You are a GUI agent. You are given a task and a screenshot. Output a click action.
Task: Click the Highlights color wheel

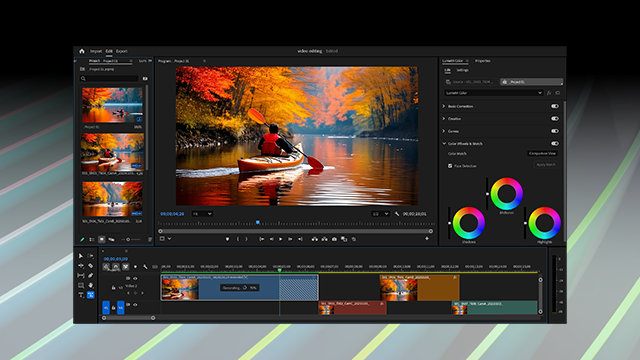[544, 223]
